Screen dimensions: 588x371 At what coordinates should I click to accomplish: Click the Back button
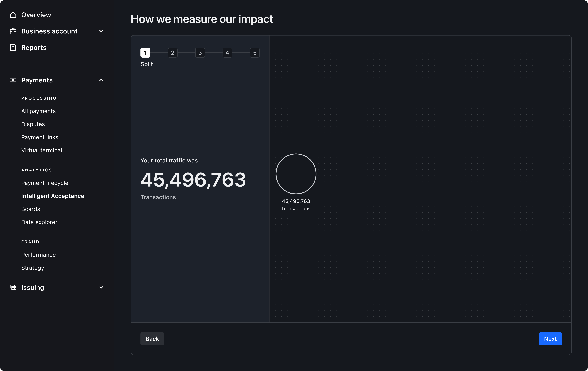pos(152,339)
